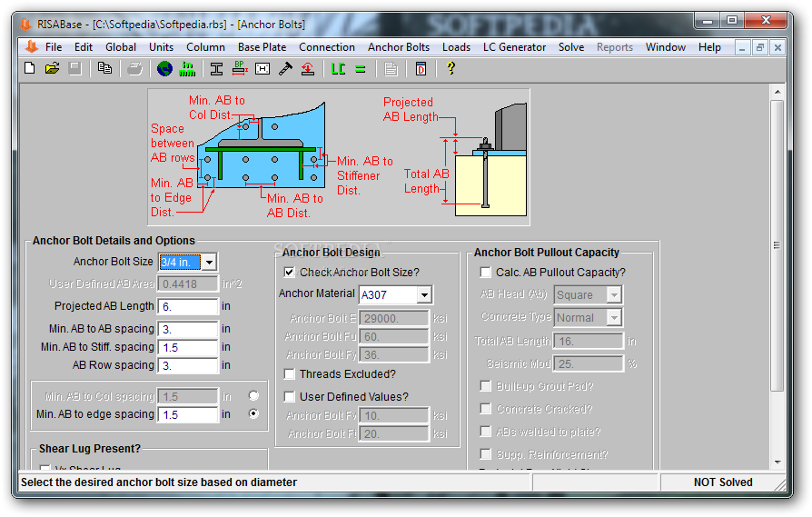The image size is (812, 517).
Task: Open the Global menu
Action: point(121,47)
